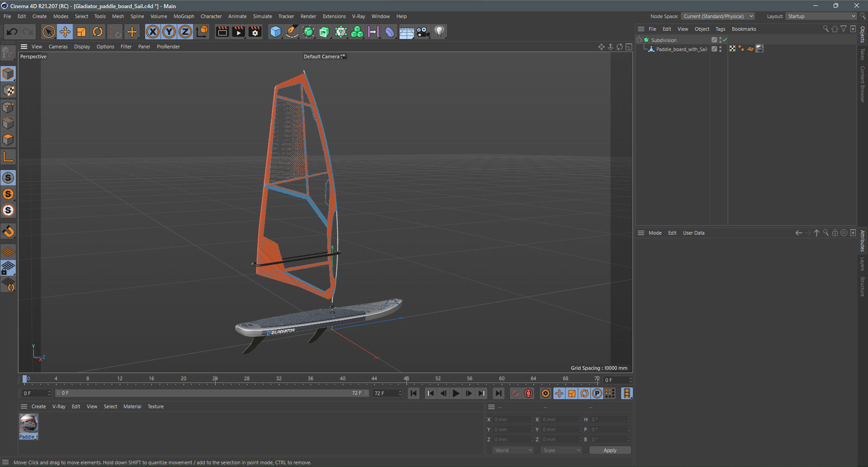This screenshot has width=868, height=467.
Task: Render to Picture Viewer
Action: (238, 32)
